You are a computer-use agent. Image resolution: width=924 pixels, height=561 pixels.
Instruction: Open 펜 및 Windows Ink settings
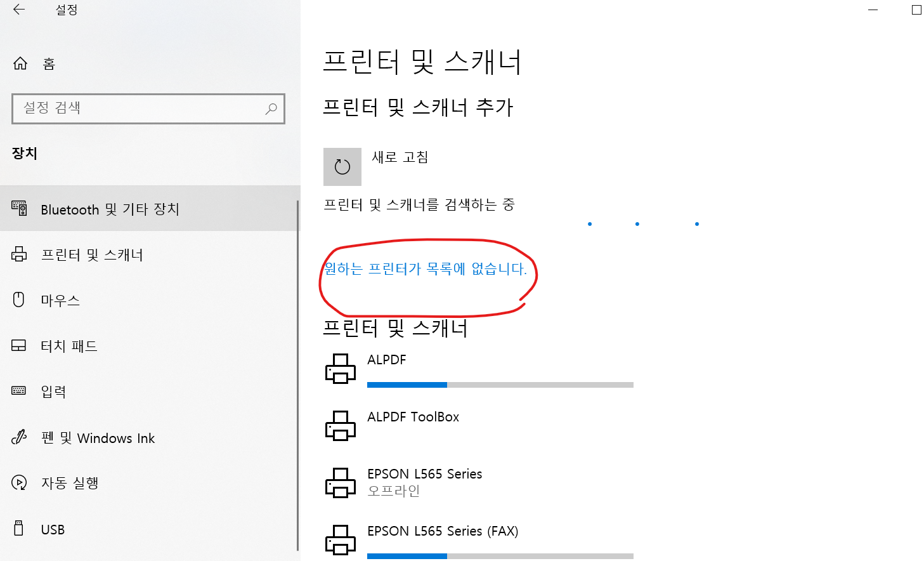[x=96, y=437]
